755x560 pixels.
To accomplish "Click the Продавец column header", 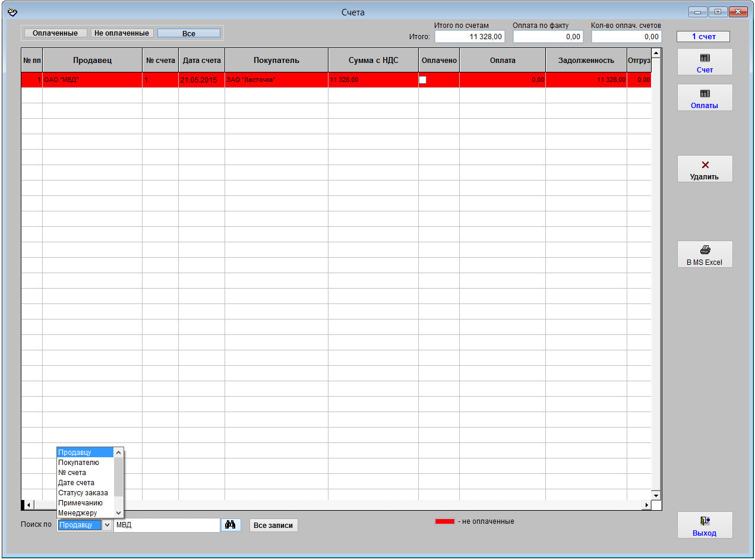I will coord(93,60).
